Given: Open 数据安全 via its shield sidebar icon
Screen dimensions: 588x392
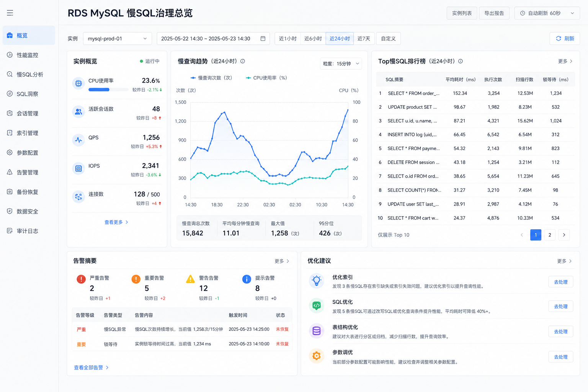Looking at the screenshot, I should pyautogui.click(x=10, y=211).
